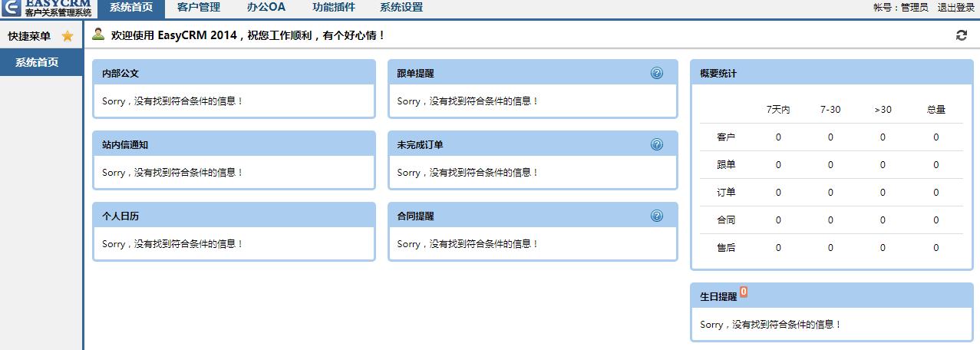Open the 功能插件 menu

[x=334, y=8]
